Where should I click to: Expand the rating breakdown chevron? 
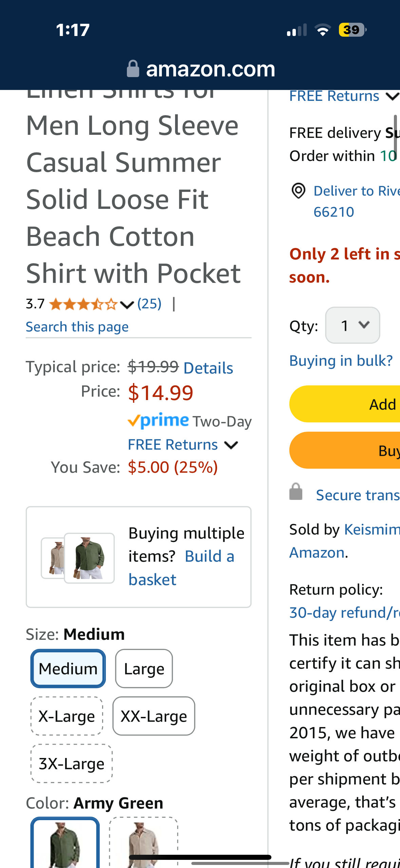pos(127,305)
